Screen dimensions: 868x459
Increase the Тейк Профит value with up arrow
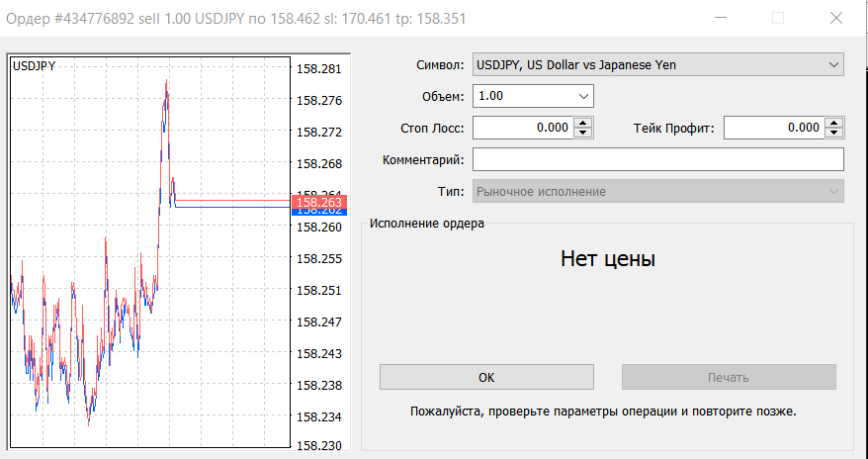[x=833, y=123]
